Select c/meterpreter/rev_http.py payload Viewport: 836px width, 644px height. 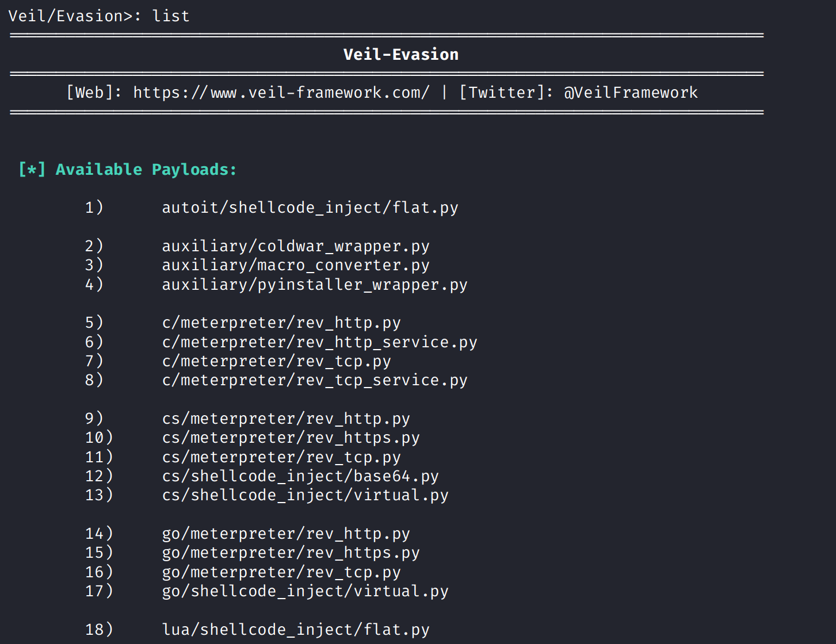pos(281,323)
